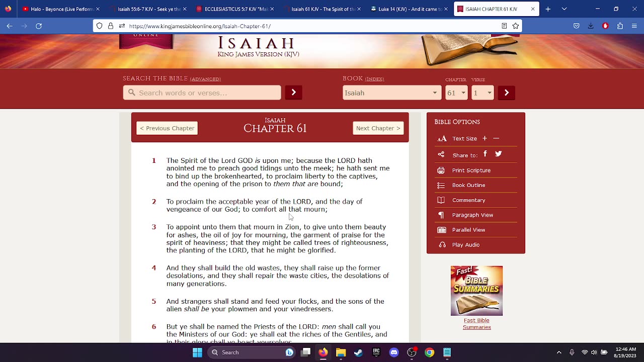Switch to the Halo - Beyonce YouTube tab
Image resolution: width=644 pixels, height=362 pixels.
[x=61, y=9]
